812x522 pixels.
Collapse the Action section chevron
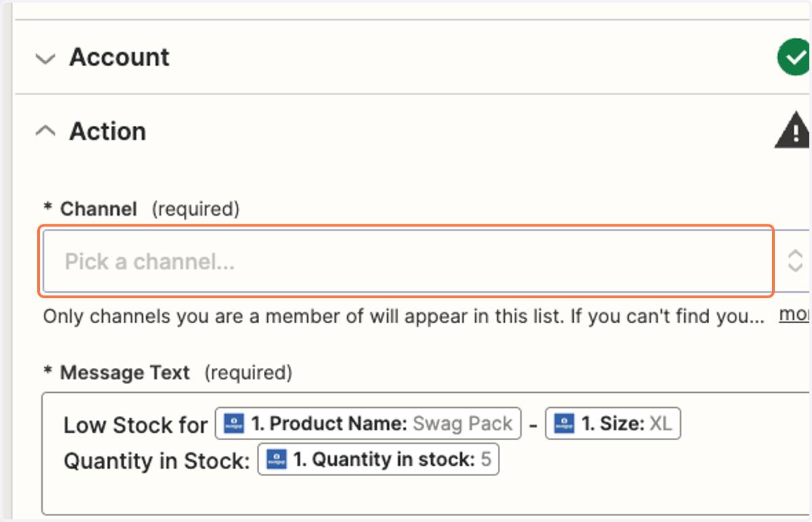45,131
